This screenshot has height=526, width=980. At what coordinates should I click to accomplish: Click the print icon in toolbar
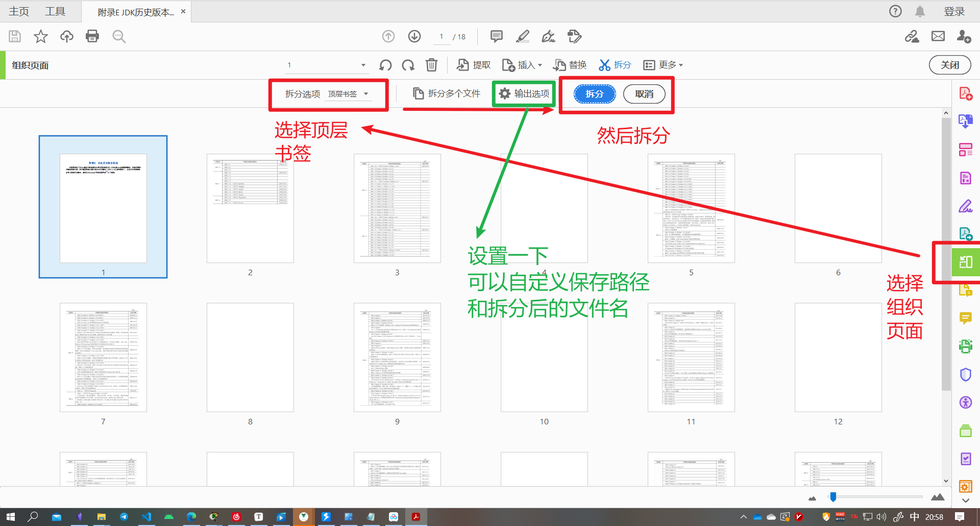point(92,36)
